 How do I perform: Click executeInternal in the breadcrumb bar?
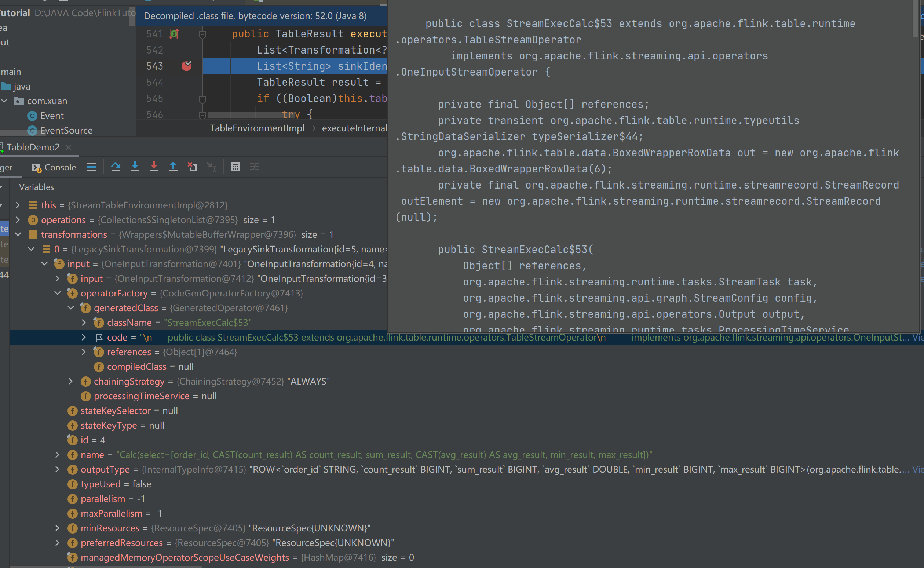pyautogui.click(x=354, y=128)
